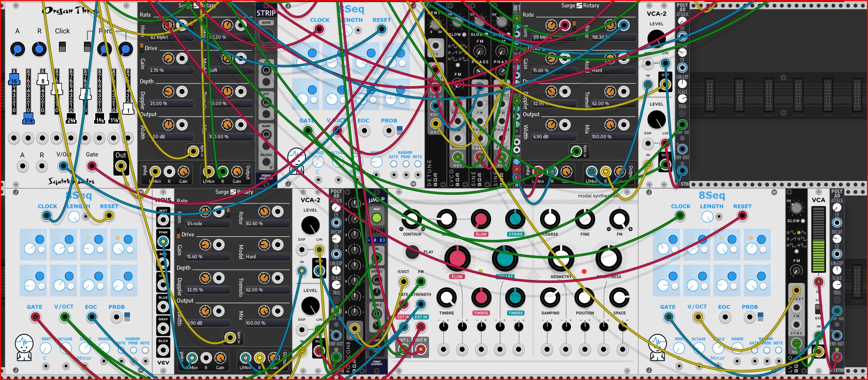Click the green MAP button on µMAP
The image size is (868, 380).
(377, 218)
